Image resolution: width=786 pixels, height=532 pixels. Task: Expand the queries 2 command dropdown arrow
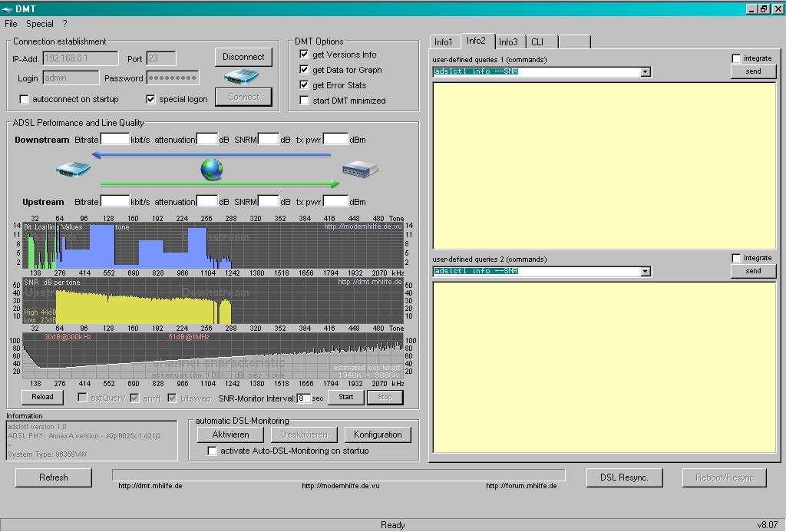(x=646, y=271)
